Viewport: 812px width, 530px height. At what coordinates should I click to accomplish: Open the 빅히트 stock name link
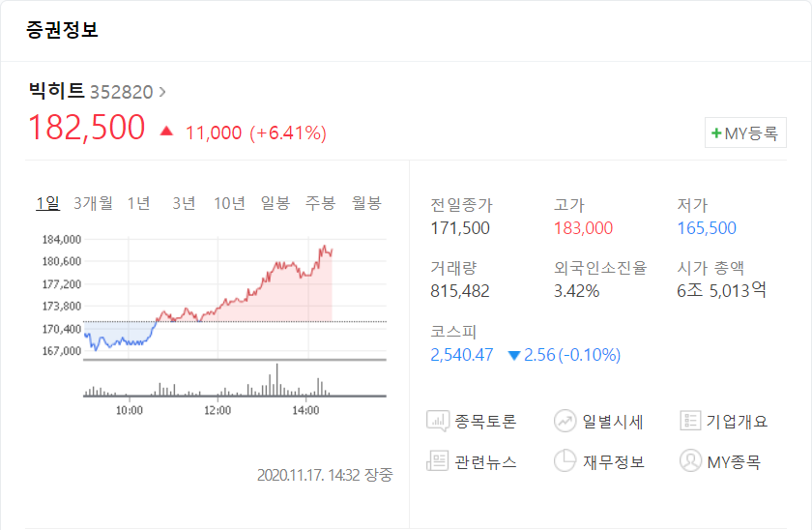click(x=56, y=92)
